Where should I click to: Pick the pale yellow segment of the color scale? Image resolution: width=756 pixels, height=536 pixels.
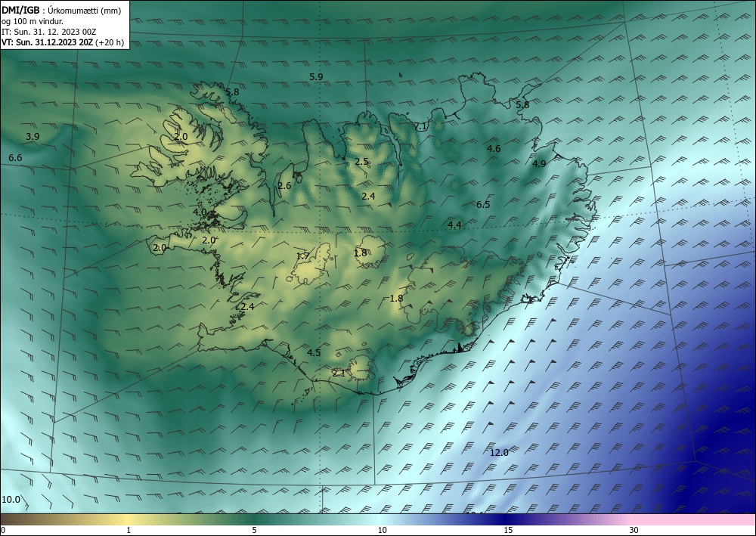128,519
